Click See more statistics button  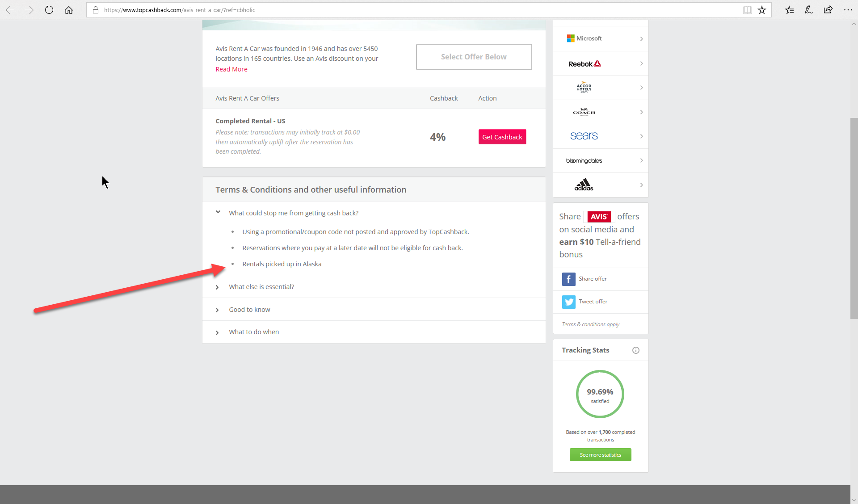600,455
